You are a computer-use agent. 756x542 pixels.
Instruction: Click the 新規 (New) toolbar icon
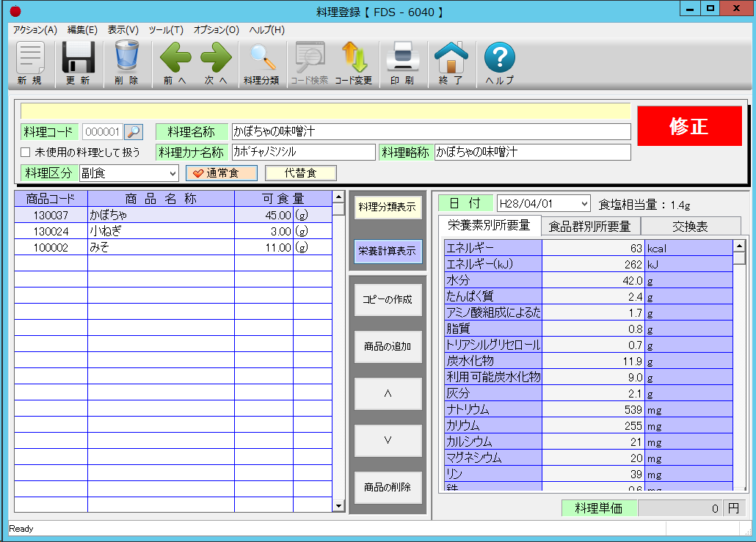30,63
